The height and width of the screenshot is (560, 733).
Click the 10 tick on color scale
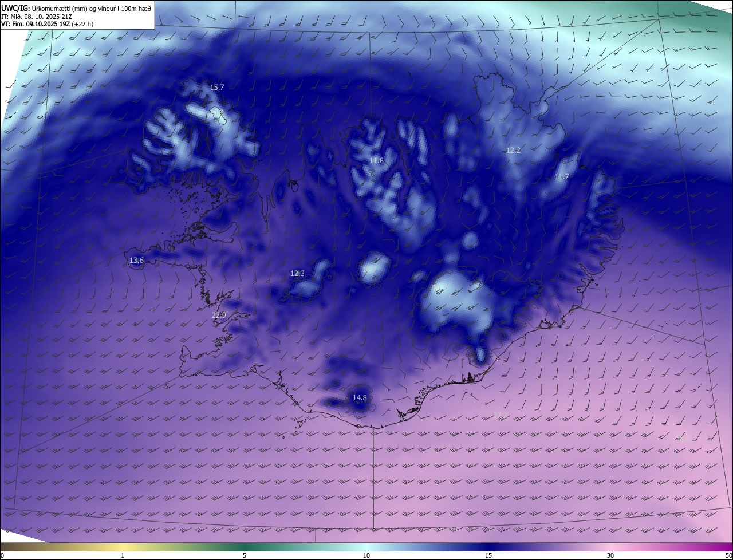tap(366, 555)
